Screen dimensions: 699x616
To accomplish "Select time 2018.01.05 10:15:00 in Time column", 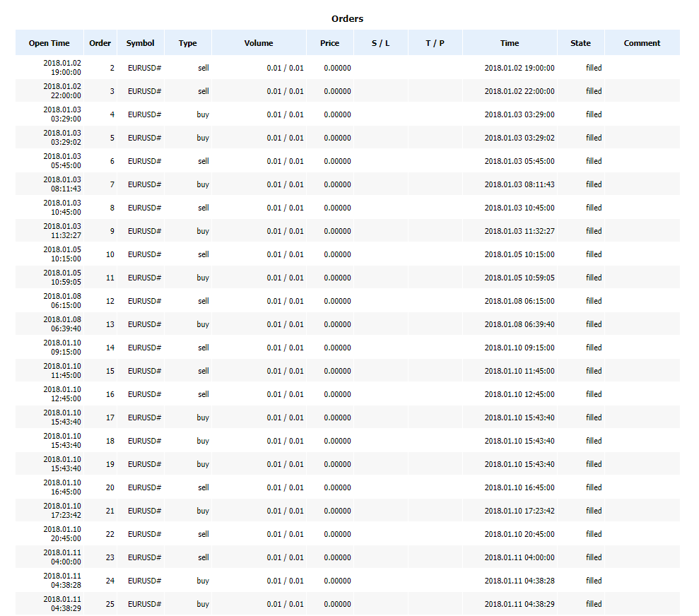I will click(x=519, y=254).
